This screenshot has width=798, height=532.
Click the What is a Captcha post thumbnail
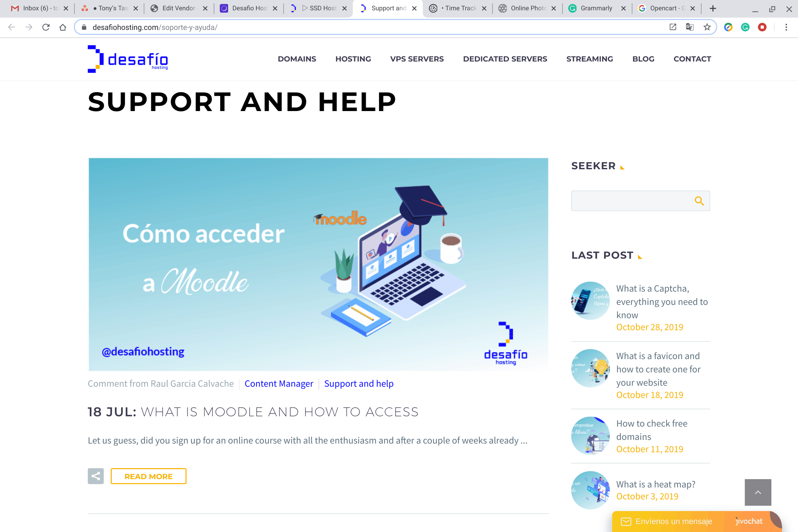coord(590,301)
